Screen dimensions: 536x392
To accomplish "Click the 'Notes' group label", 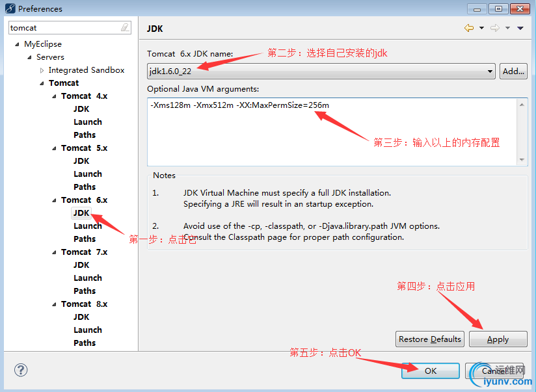I will pyautogui.click(x=164, y=176).
